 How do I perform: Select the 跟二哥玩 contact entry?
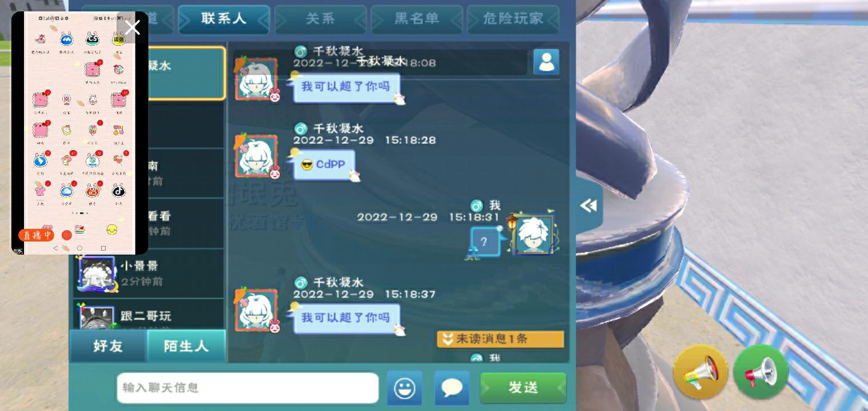[148, 315]
